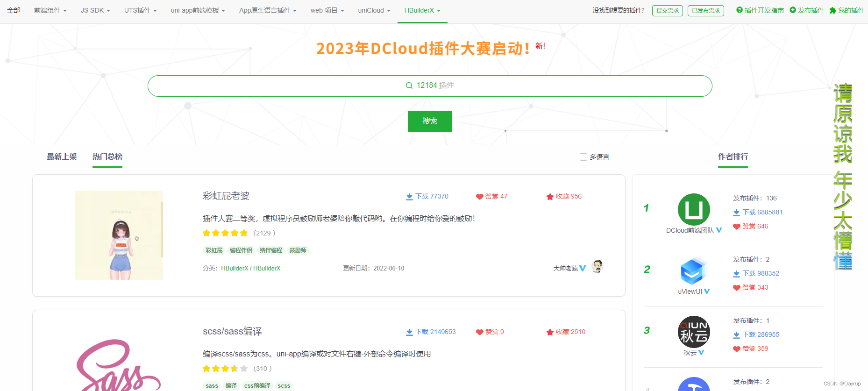This screenshot has height=391, width=868.
Task: Open App原生语言插件 dropdown
Action: 268,10
